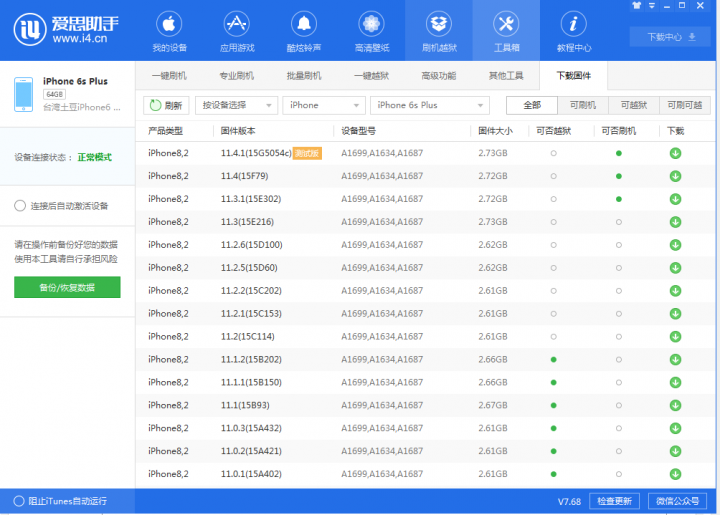Screen dimensions: 720x515
Task: Click the 设备型号 column header
Action: (x=359, y=131)
